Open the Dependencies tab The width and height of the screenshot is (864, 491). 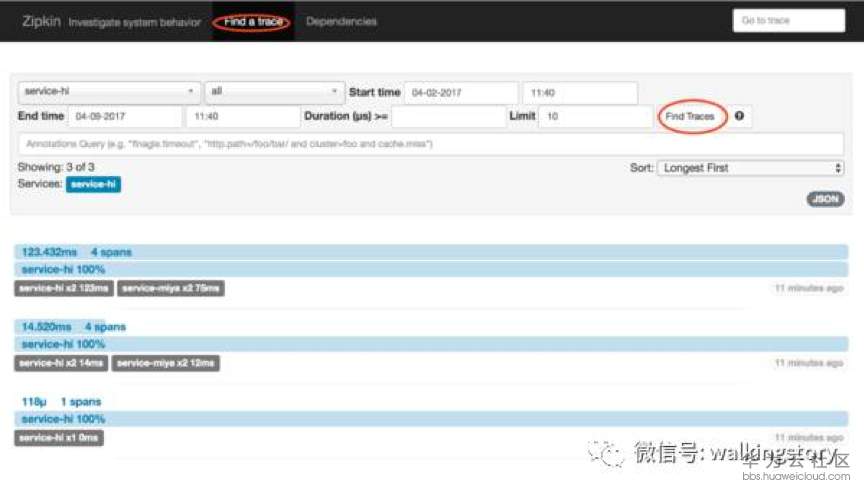pyautogui.click(x=341, y=21)
